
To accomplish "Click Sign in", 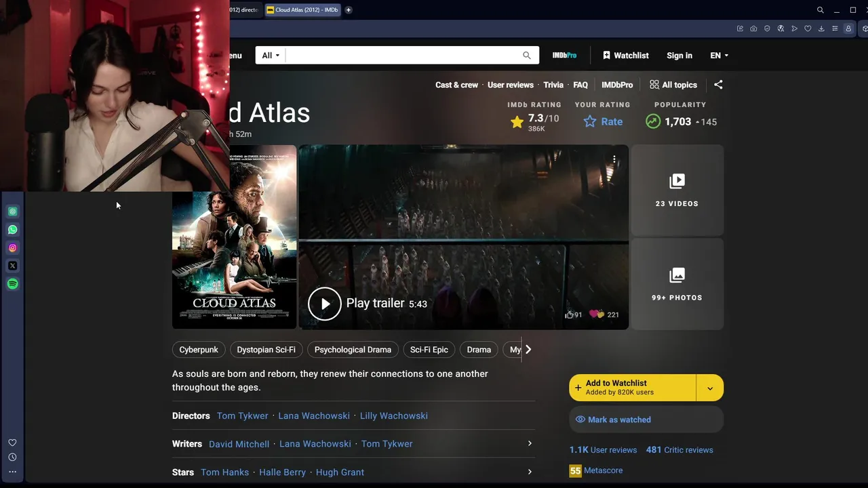I will click(x=679, y=56).
